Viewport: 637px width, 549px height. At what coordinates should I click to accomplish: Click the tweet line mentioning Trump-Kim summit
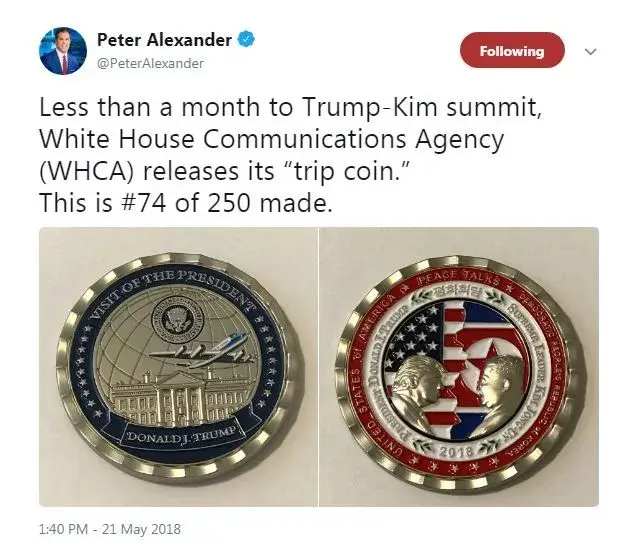tap(291, 107)
